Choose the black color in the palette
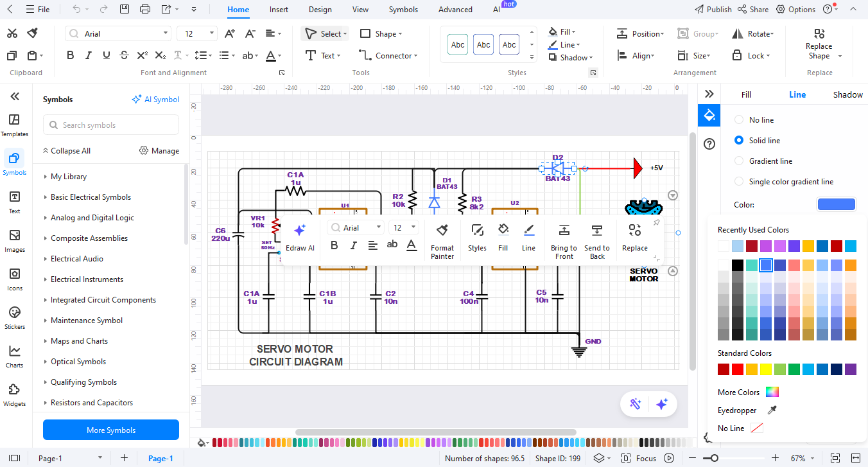The height and width of the screenshot is (467, 868). coord(737,265)
